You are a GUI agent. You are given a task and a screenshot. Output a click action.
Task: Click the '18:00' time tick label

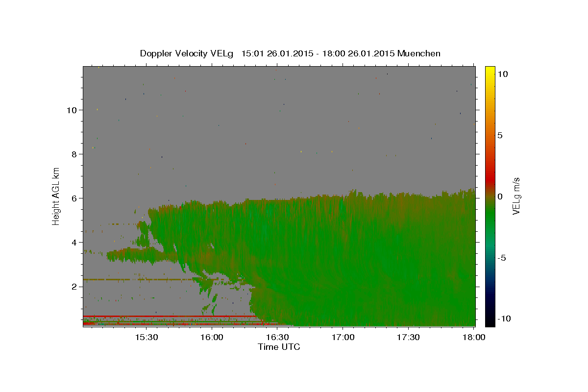(x=474, y=337)
